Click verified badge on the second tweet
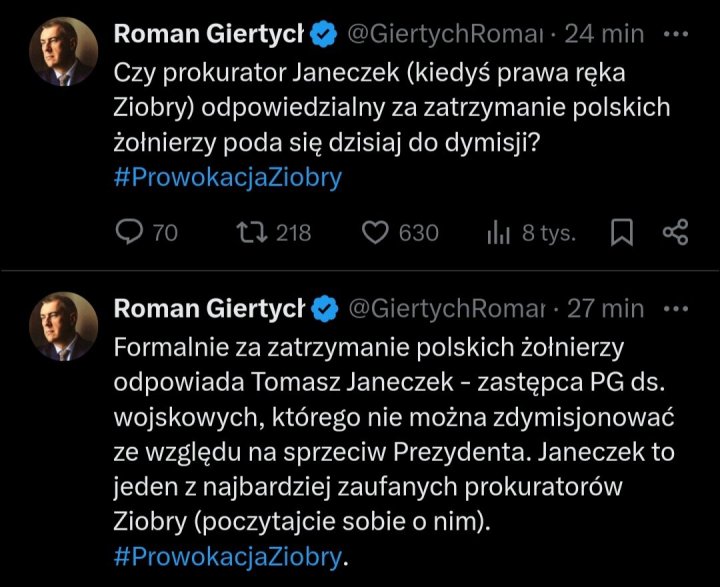This screenshot has height=587, width=720. pyautogui.click(x=323, y=310)
